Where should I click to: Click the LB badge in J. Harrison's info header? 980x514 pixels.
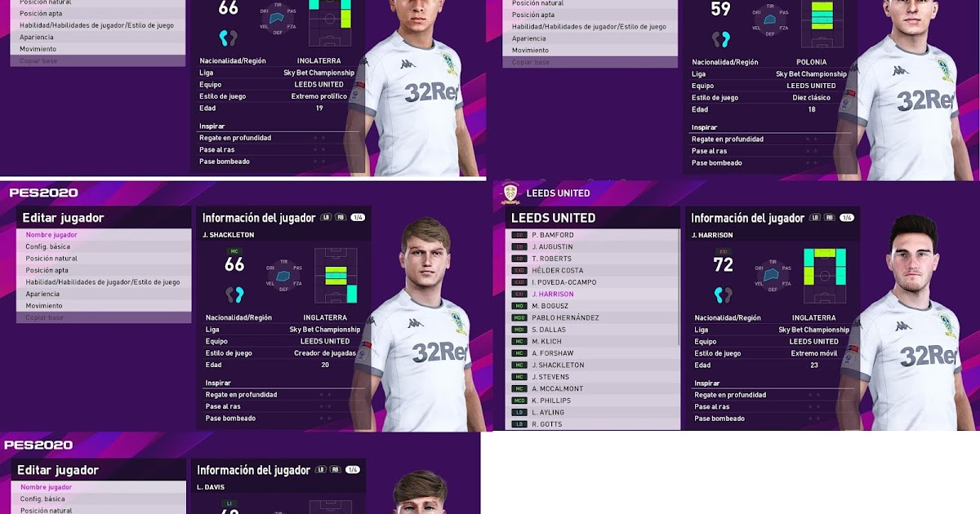(x=815, y=218)
